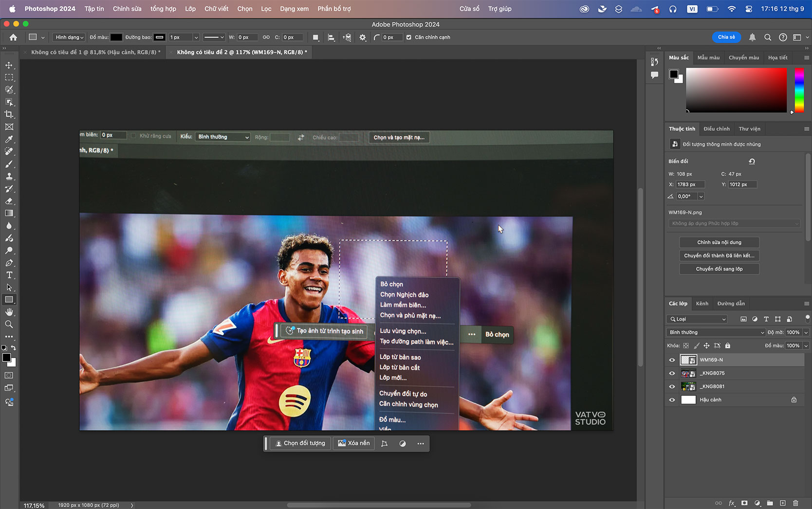812x509 pixels.
Task: Open the Bình thường blend mode dropdown
Action: click(x=716, y=332)
